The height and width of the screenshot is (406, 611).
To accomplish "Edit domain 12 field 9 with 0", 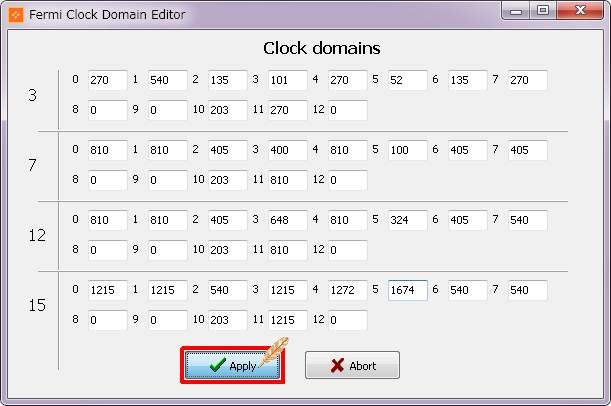I will click(168, 251).
